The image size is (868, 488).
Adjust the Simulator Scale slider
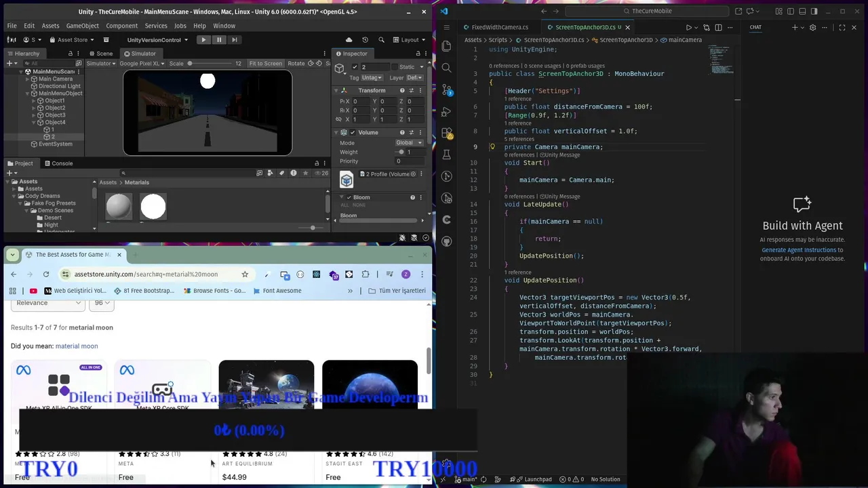pos(210,64)
